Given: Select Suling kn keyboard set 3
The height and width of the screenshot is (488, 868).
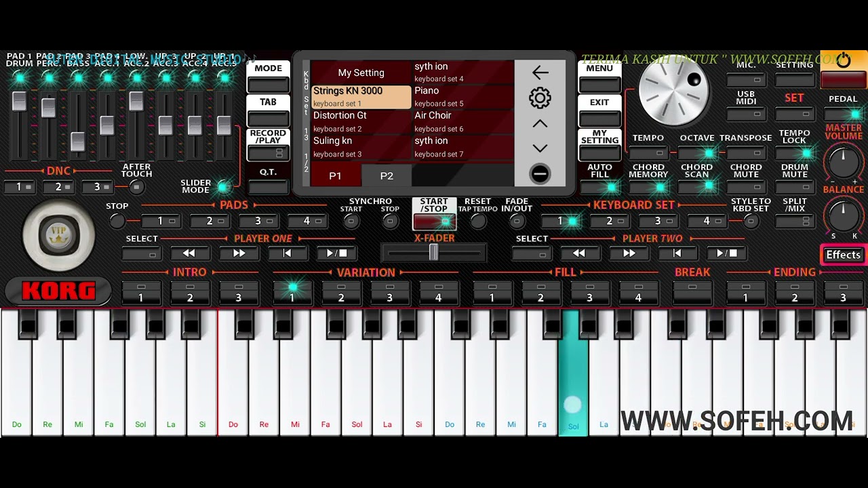Looking at the screenshot, I should 361,147.
